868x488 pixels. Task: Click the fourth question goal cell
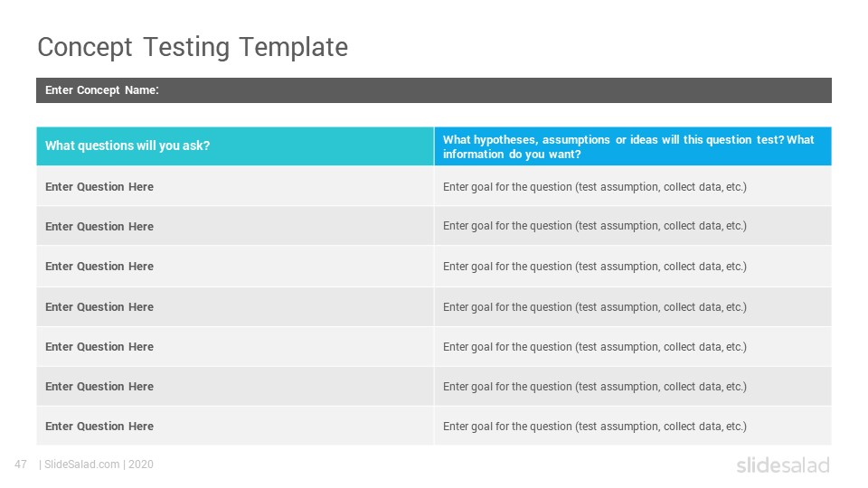[633, 306]
